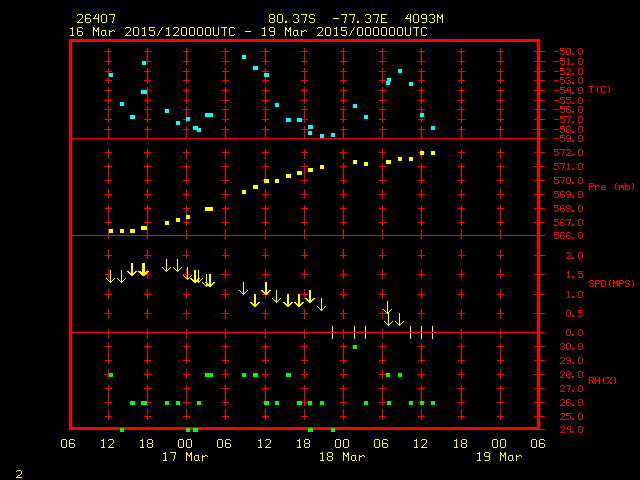
Task: Select the longitude value -77.37E
Action: coord(360,19)
